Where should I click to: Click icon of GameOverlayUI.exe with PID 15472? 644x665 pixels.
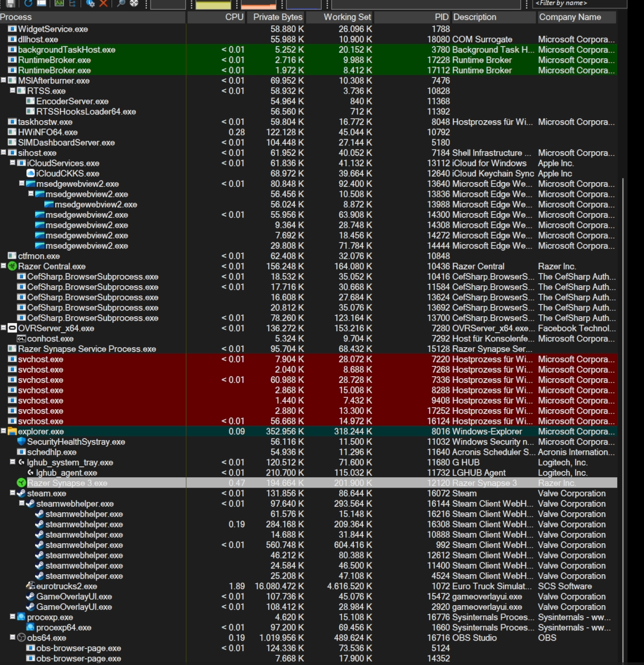pos(30,596)
